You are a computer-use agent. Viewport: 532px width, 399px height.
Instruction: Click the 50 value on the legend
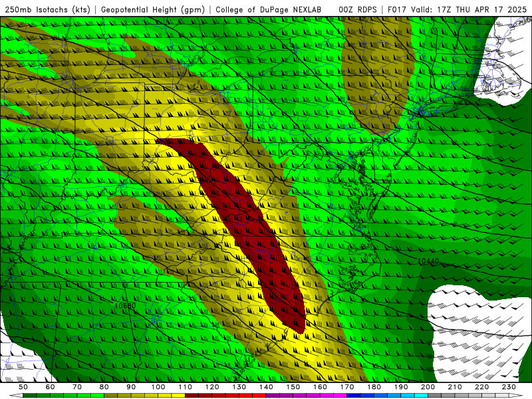23,387
